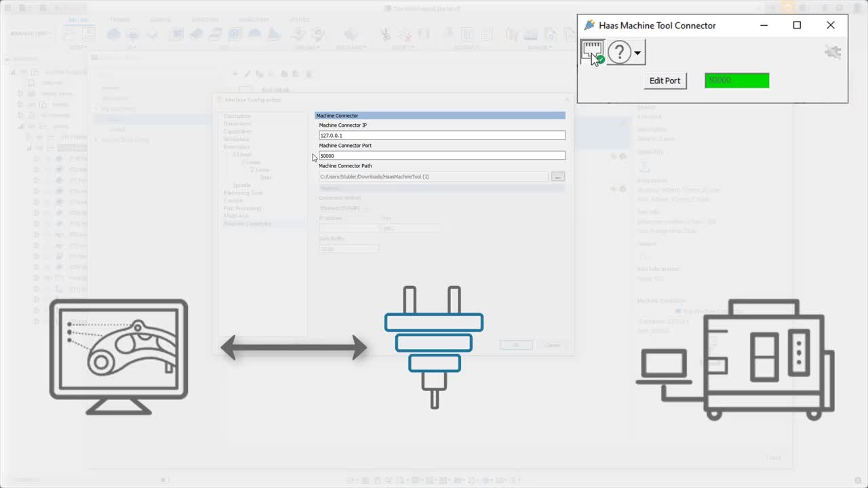868x488 pixels.
Task: Switch to the UTILITIES ribbon tab
Action: (300, 20)
